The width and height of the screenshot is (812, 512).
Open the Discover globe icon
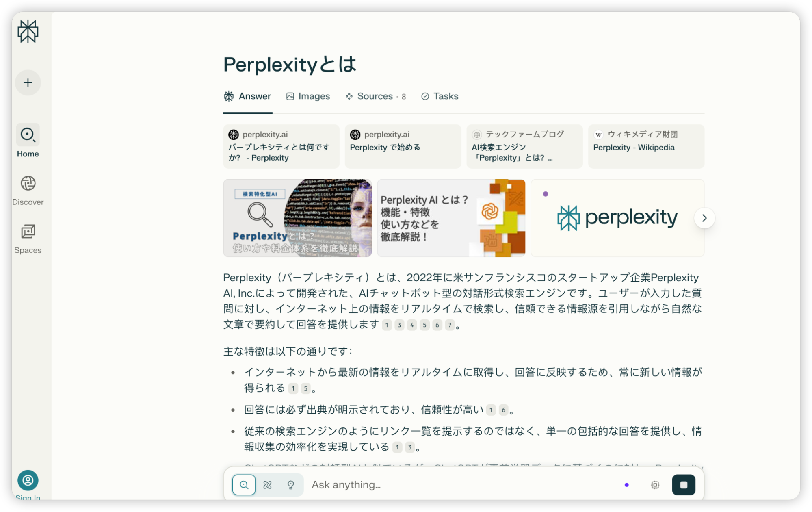click(28, 183)
